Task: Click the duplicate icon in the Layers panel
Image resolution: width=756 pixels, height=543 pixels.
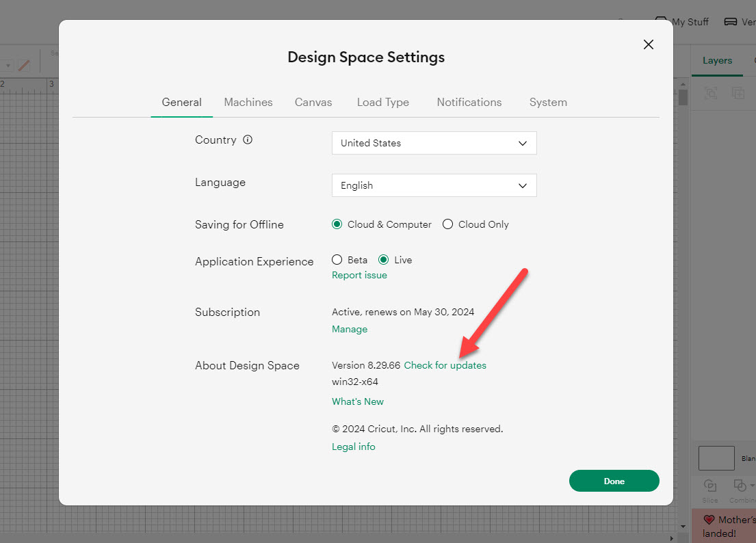Action: tap(738, 92)
